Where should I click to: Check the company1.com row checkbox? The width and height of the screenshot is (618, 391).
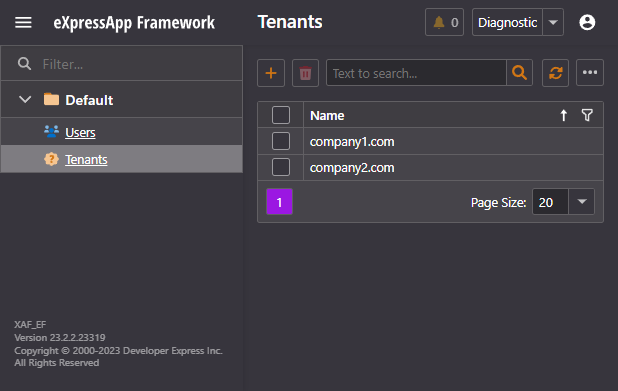tap(281, 141)
